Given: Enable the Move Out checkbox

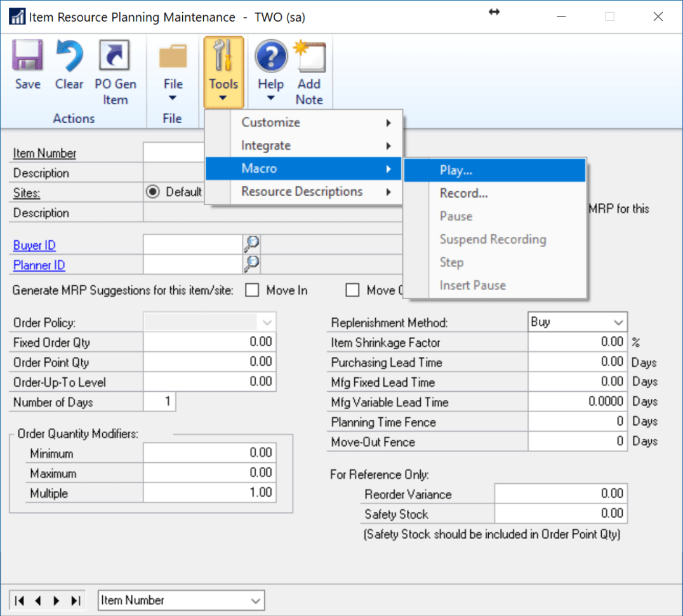Looking at the screenshot, I should click(353, 290).
